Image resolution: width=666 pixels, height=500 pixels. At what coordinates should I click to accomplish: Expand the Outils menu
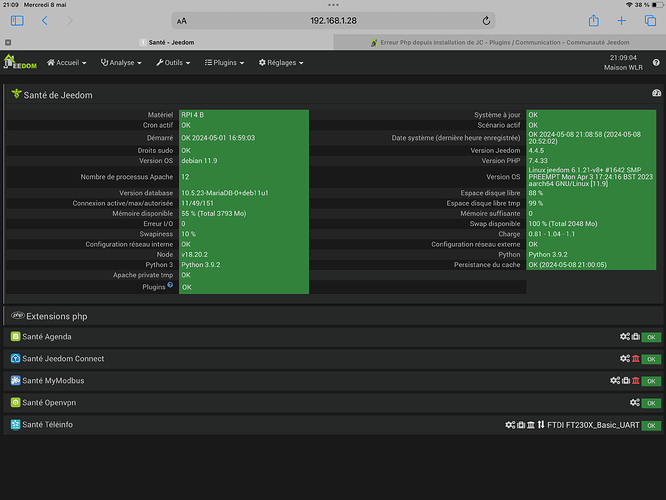click(175, 63)
